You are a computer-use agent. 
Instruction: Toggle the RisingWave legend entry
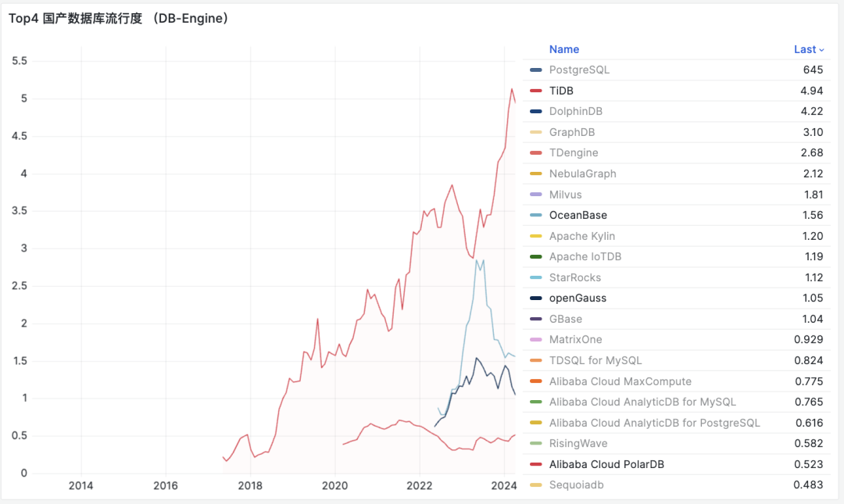pyautogui.click(x=578, y=444)
